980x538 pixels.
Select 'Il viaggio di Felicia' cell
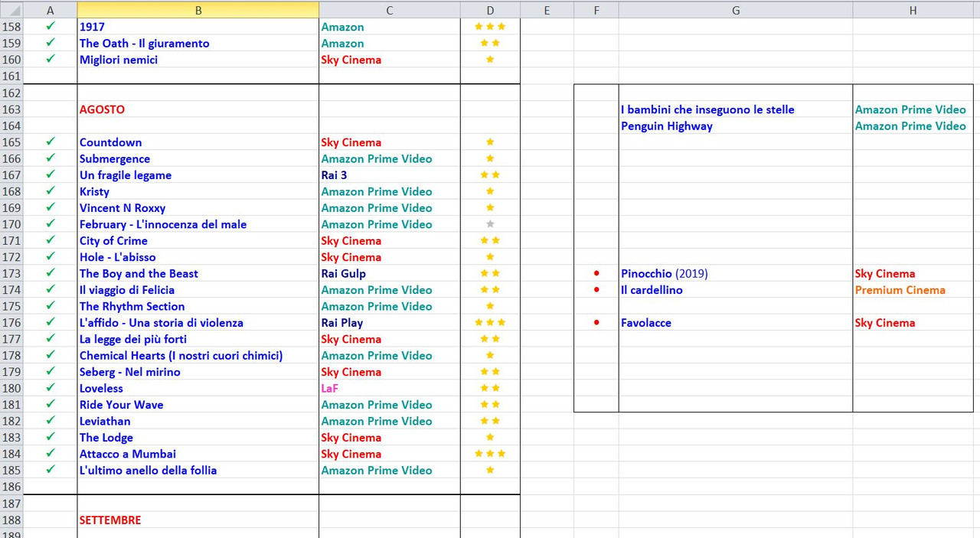pyautogui.click(x=198, y=290)
